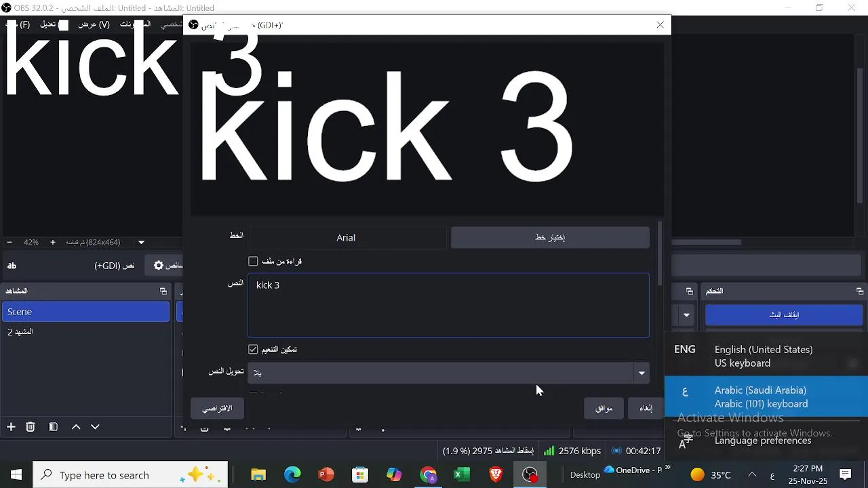This screenshot has height=488, width=868.
Task: Click the taskbar clock showing 2:27 PM
Action: pyautogui.click(x=807, y=474)
